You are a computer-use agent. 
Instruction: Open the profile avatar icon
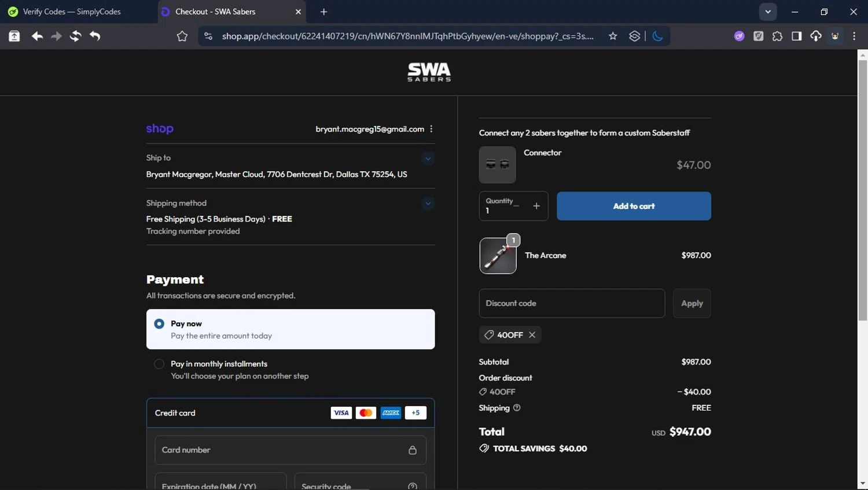pyautogui.click(x=835, y=36)
